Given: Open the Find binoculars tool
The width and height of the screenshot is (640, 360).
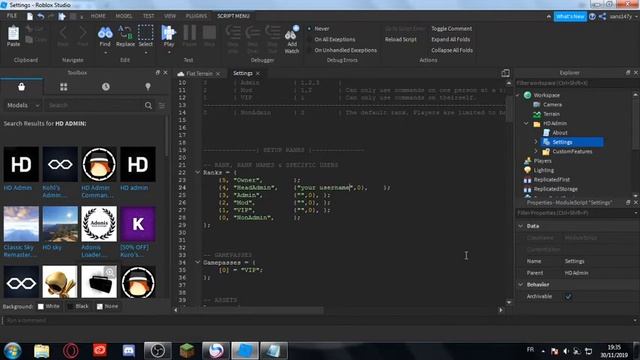Looking at the screenshot, I should point(105,33).
